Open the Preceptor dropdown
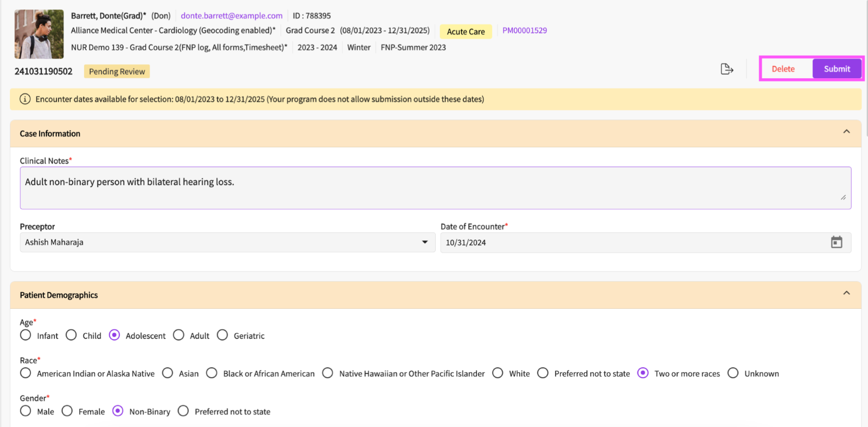Viewport: 868px width, 427px height. (424, 243)
